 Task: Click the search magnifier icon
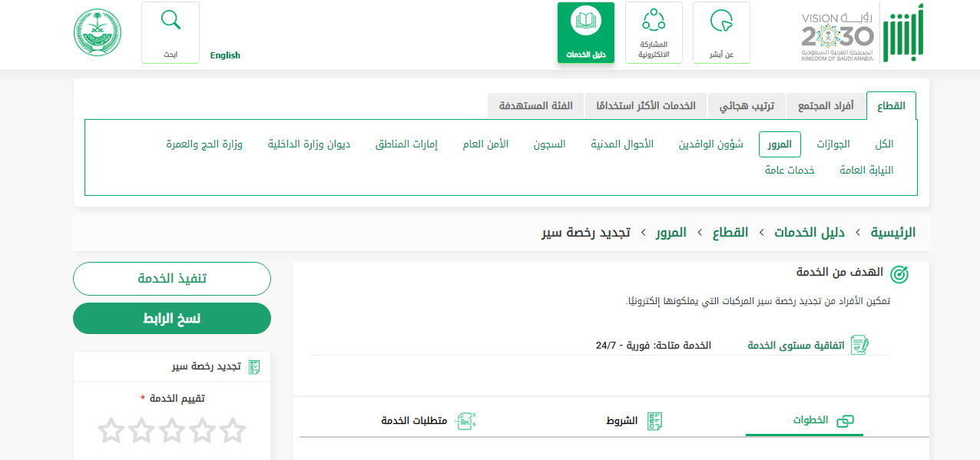(x=171, y=21)
